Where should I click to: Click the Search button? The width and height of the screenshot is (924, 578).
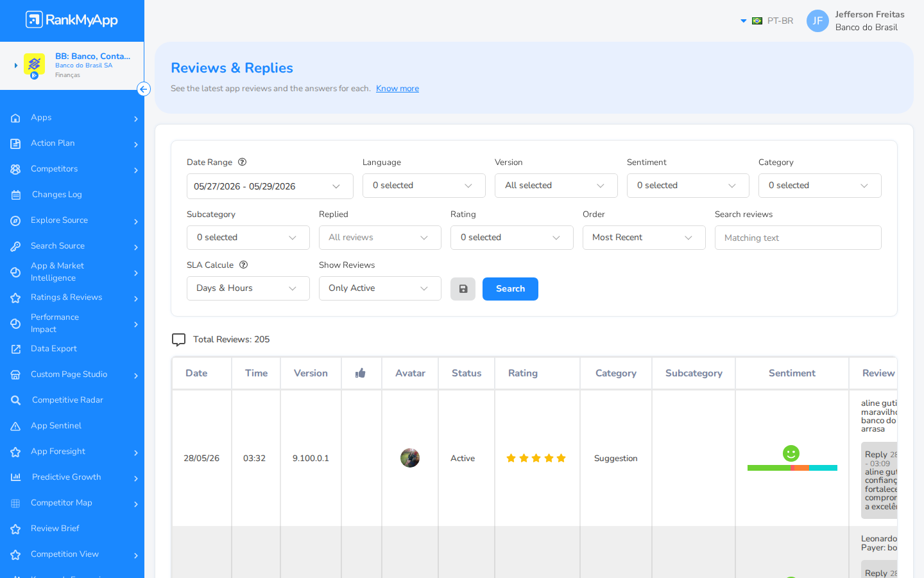click(x=510, y=289)
